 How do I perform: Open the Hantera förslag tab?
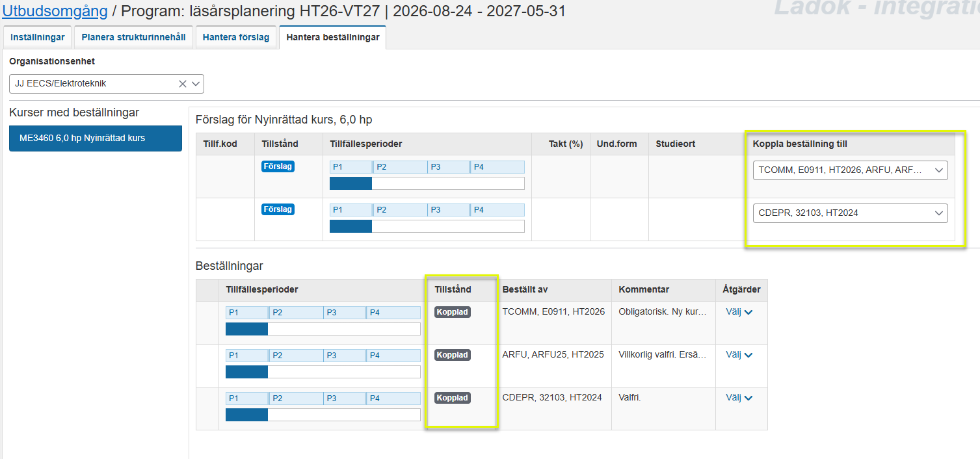pos(236,38)
